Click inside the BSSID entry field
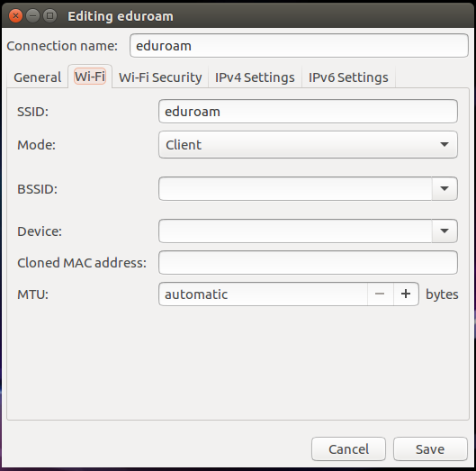 click(295, 189)
